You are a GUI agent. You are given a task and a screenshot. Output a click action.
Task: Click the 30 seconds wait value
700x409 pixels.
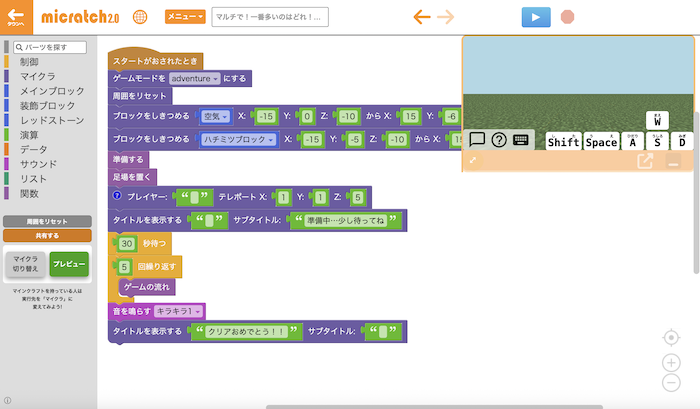pyautogui.click(x=127, y=243)
